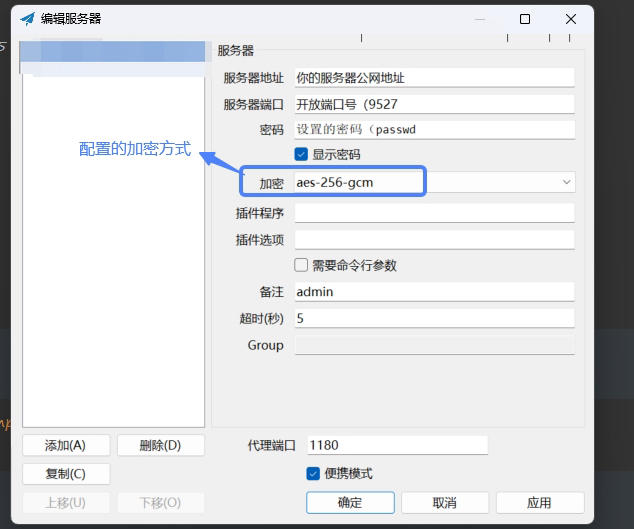Click the 插件选项 input field

(x=435, y=239)
